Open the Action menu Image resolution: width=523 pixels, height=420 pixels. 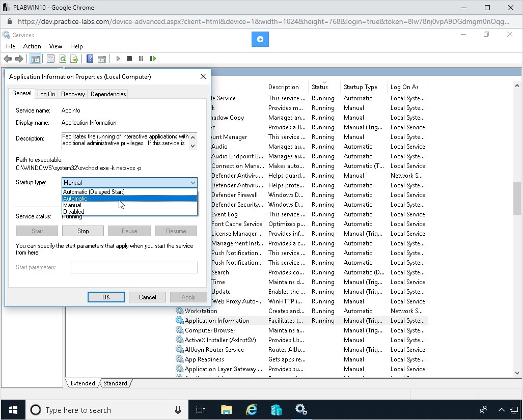[32, 46]
